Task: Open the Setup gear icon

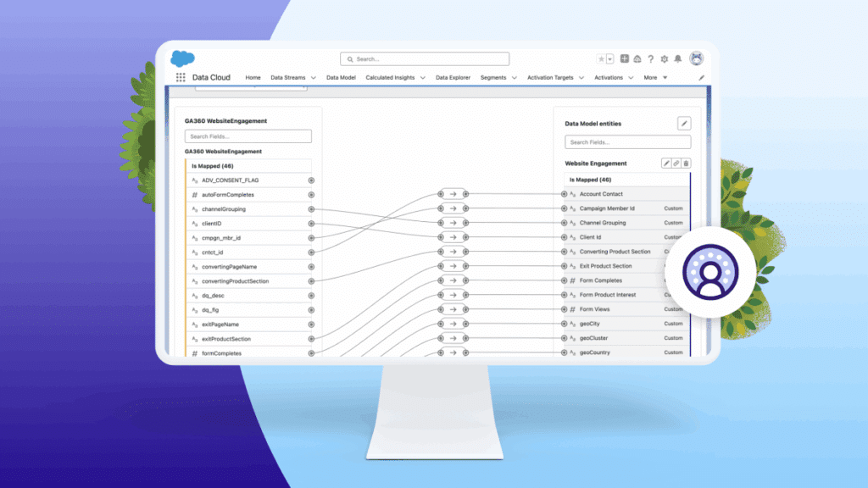Action: (x=664, y=59)
